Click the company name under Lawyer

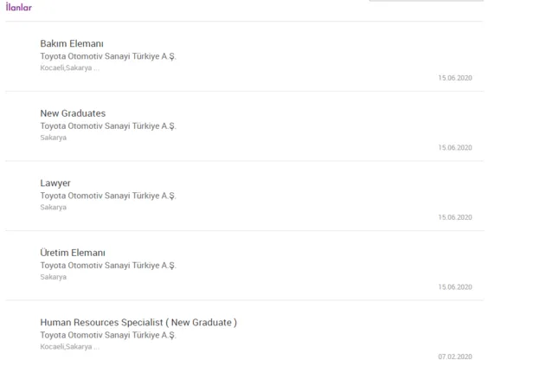108,196
